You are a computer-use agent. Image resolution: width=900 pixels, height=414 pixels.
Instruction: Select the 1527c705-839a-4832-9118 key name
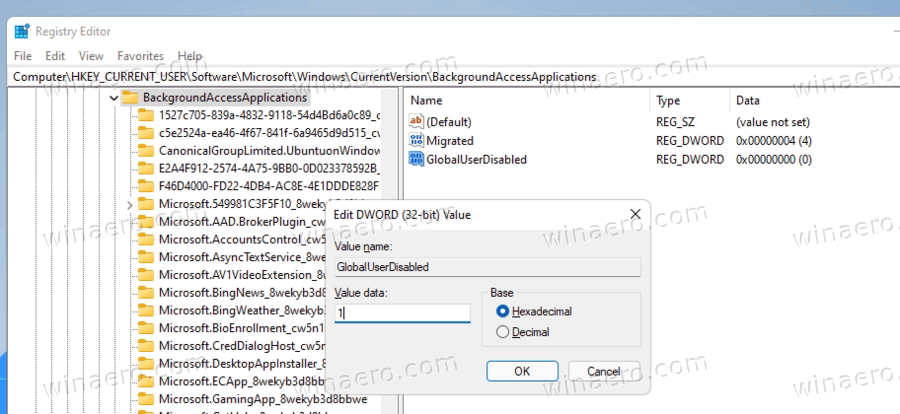click(x=270, y=115)
